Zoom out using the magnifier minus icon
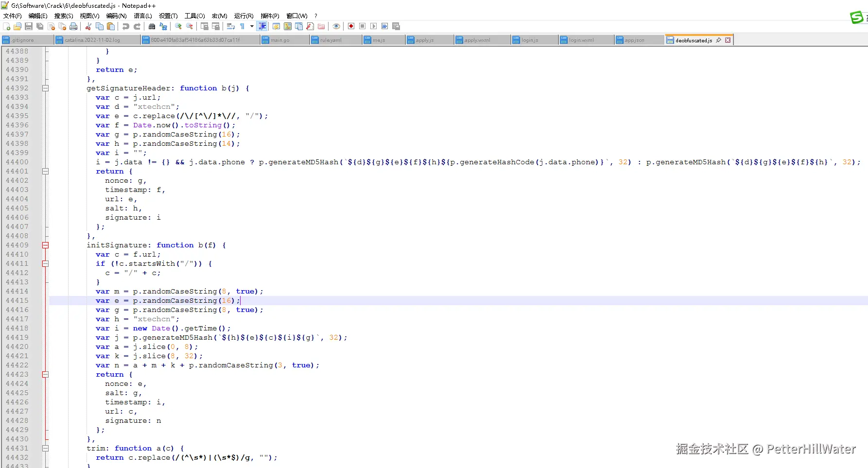868x468 pixels. coord(190,26)
